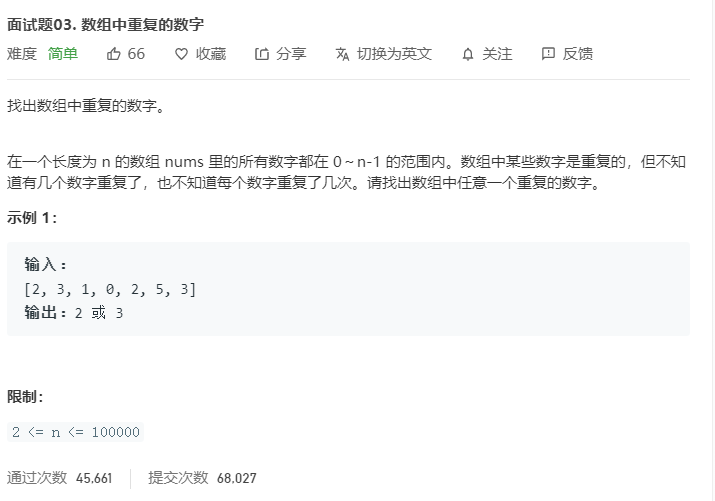Image resolution: width=715 pixels, height=501 pixels.
Task: Click the feedback speech-bubble icon
Action: click(548, 54)
